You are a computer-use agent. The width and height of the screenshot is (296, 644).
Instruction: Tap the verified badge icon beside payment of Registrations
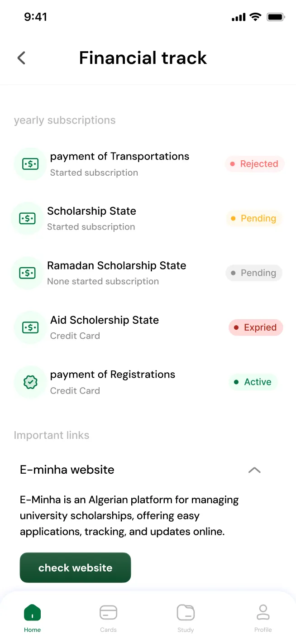[30, 382]
